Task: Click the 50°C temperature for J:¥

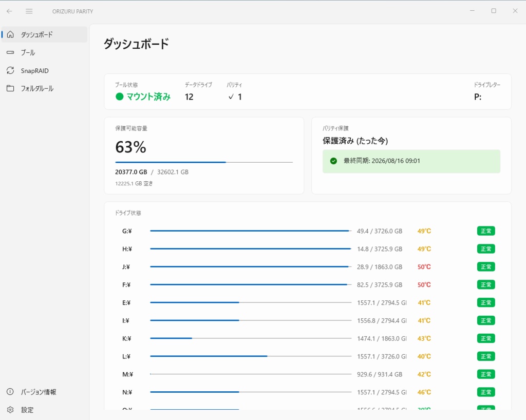Action: (424, 267)
